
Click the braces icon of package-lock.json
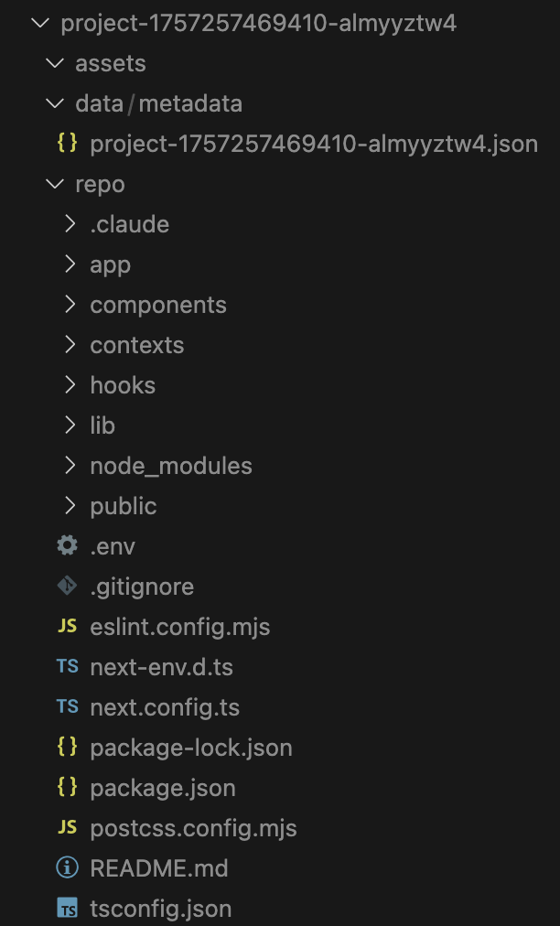coord(68,747)
